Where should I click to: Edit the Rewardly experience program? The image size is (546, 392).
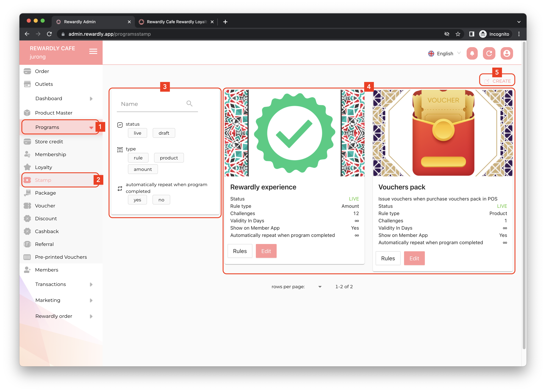(x=266, y=251)
